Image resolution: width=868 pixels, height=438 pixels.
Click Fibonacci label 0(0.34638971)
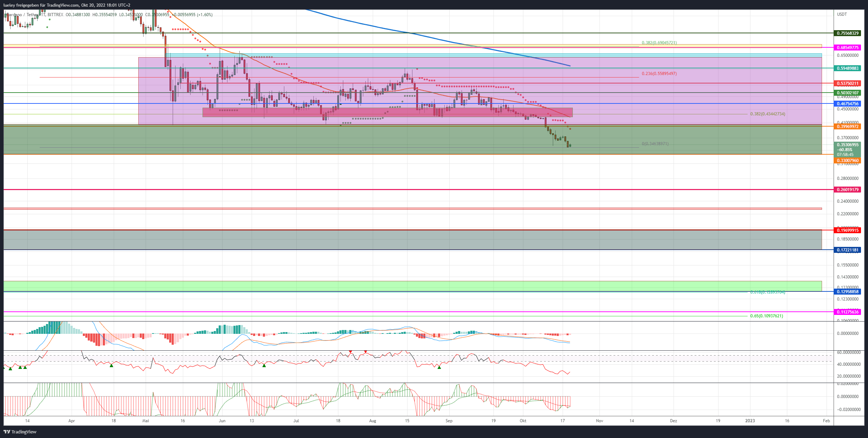pyautogui.click(x=655, y=144)
